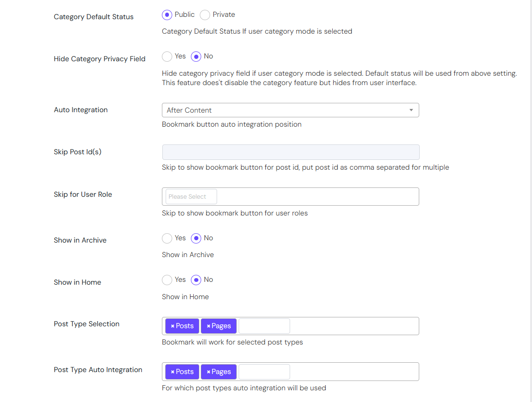Enable Yes for Show in Archive

pos(167,238)
